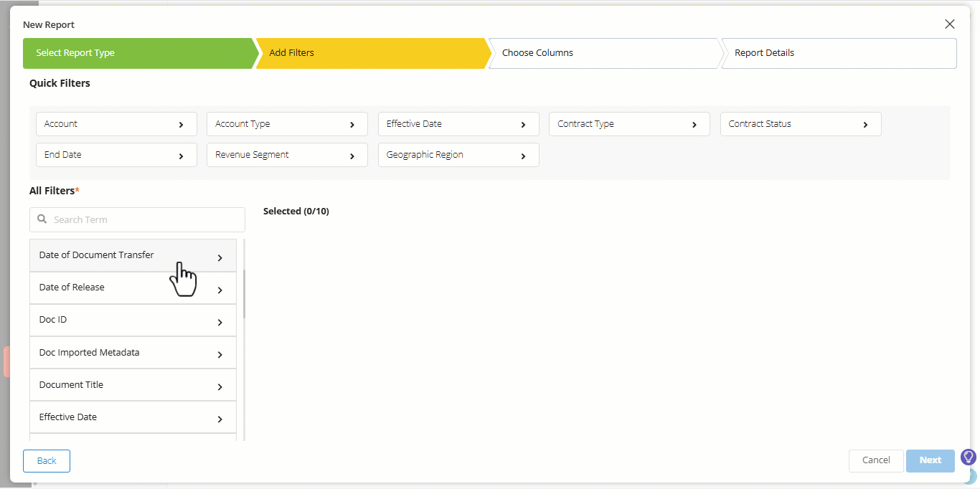This screenshot has height=489, width=980.
Task: Close the New Report dialog
Action: pos(950,24)
